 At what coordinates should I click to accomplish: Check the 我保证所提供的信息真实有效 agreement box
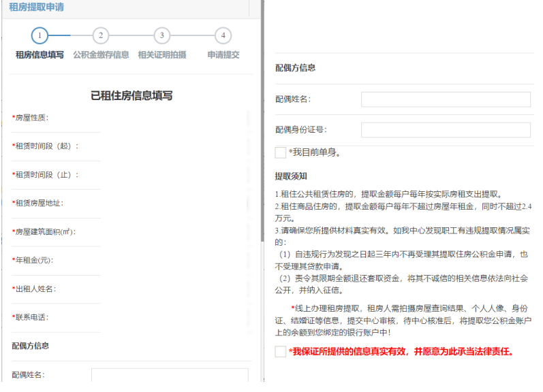[x=281, y=352]
